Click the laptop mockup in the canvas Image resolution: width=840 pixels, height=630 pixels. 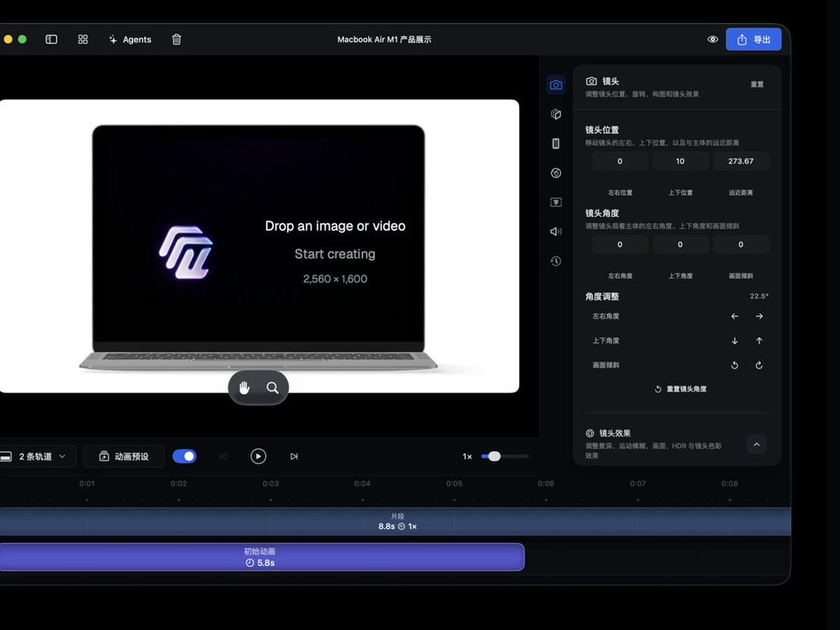click(258, 248)
